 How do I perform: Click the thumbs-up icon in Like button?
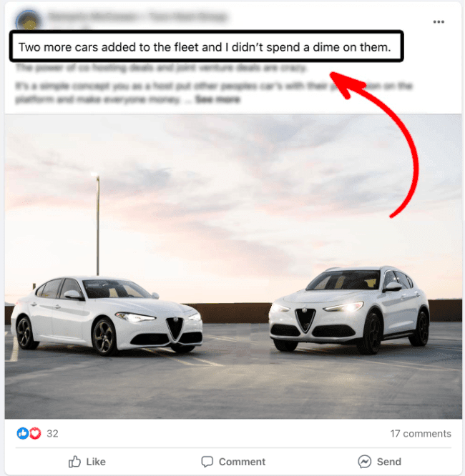tap(74, 462)
